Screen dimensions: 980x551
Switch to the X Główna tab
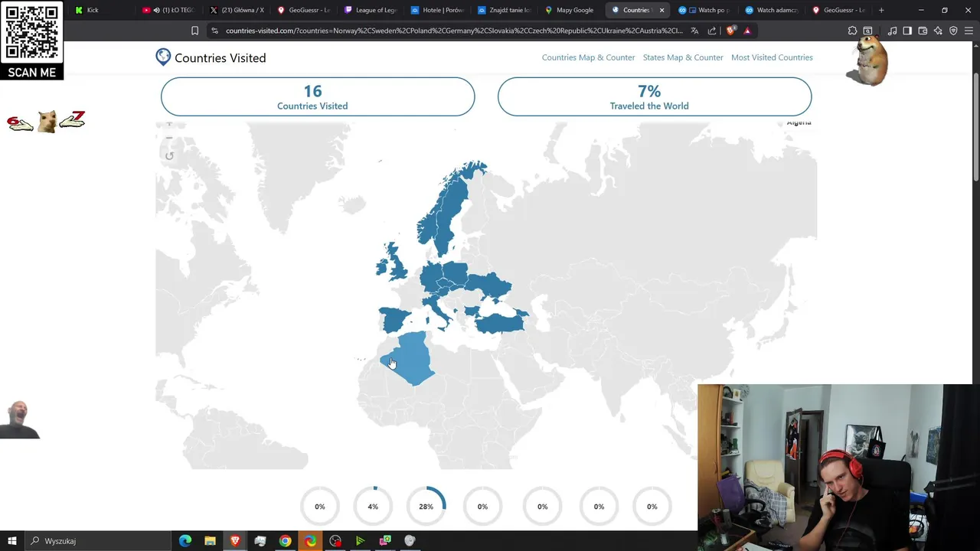(237, 10)
